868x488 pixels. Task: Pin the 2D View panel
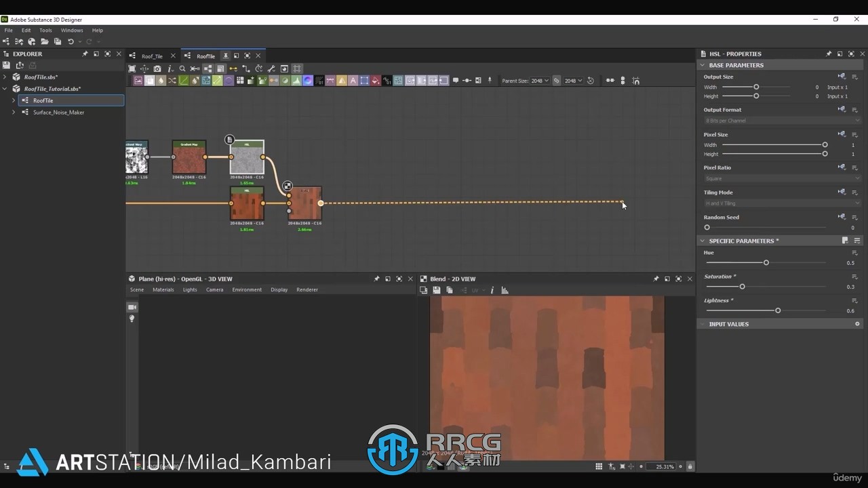[656, 279]
